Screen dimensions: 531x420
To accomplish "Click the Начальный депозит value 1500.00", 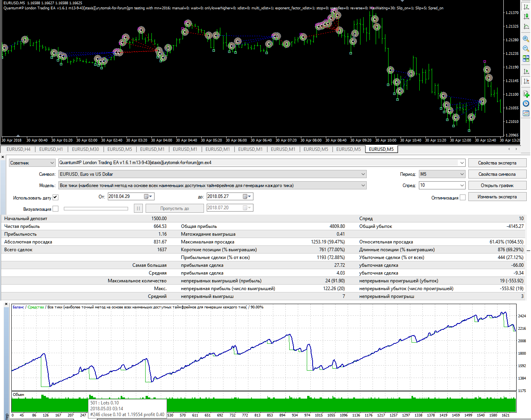I will (159, 219).
